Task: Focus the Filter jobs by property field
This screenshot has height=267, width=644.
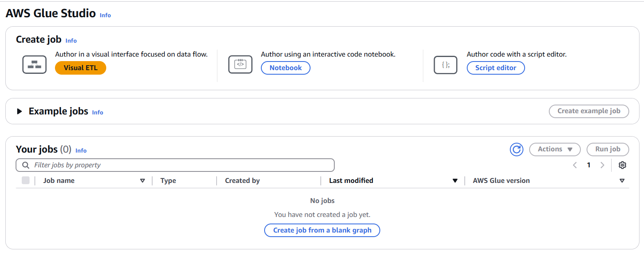Action: 175,165
